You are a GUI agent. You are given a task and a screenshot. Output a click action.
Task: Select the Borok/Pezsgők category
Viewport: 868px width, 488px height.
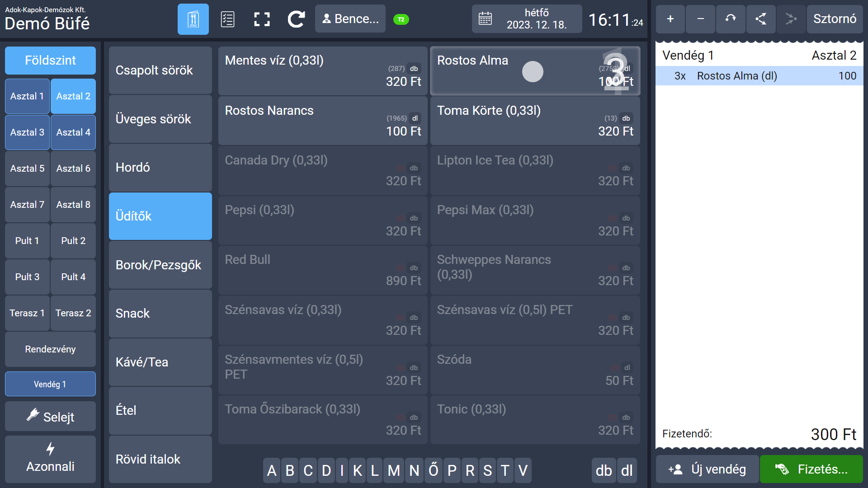click(x=160, y=265)
